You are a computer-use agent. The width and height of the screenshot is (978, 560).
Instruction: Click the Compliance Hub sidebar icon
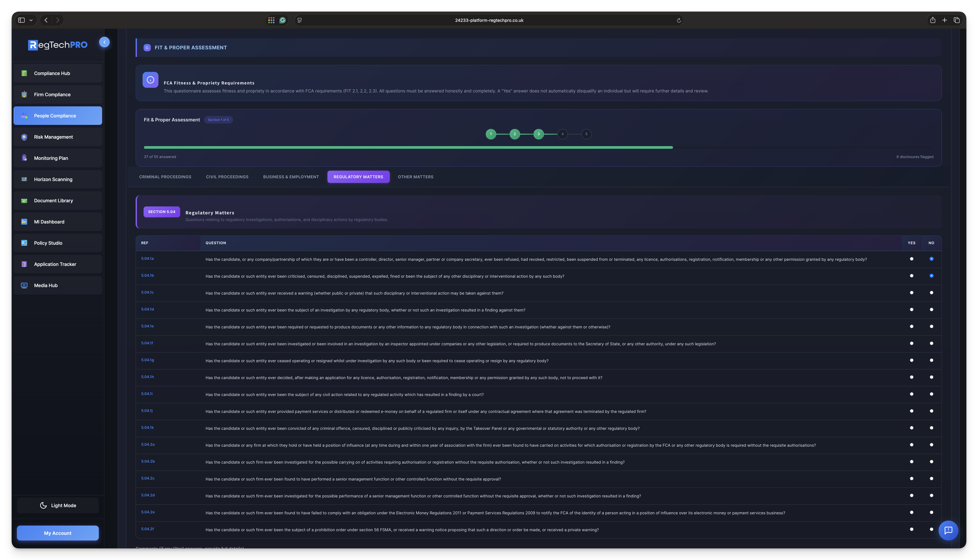[x=24, y=73]
